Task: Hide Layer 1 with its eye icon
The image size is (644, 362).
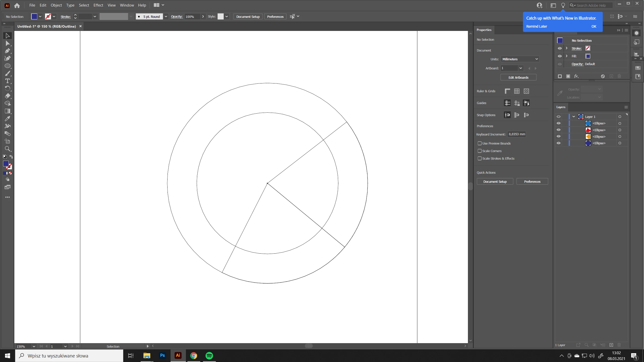Action: [x=558, y=117]
